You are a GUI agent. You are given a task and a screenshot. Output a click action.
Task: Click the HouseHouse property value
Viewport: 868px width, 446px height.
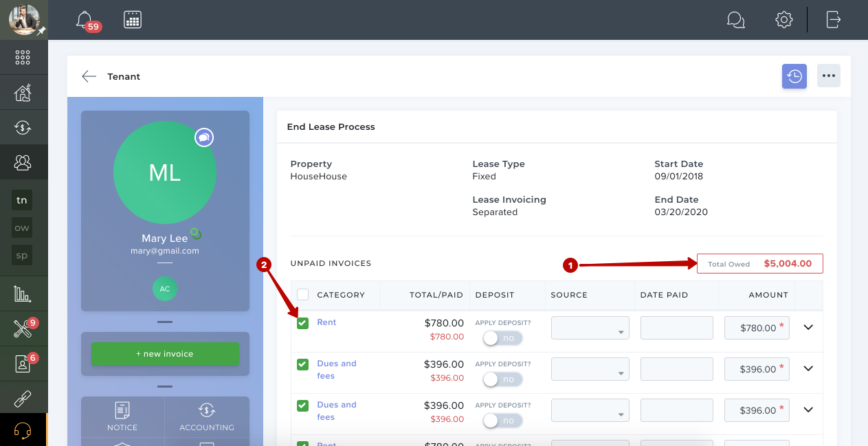click(x=319, y=176)
